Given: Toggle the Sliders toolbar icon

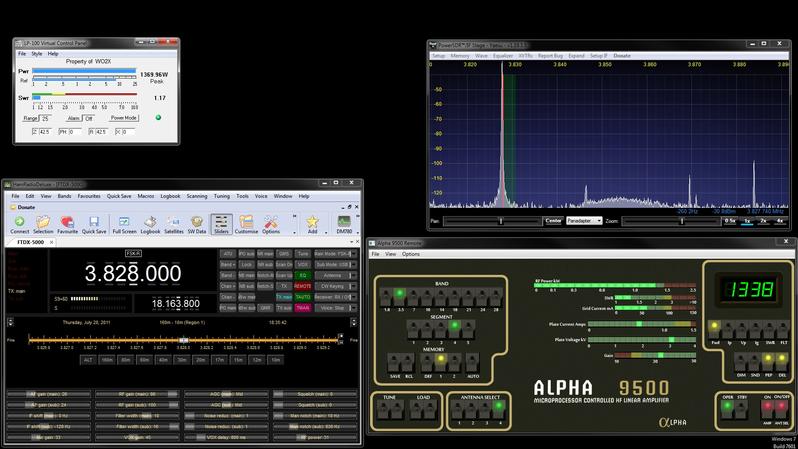Looking at the screenshot, I should click(221, 224).
